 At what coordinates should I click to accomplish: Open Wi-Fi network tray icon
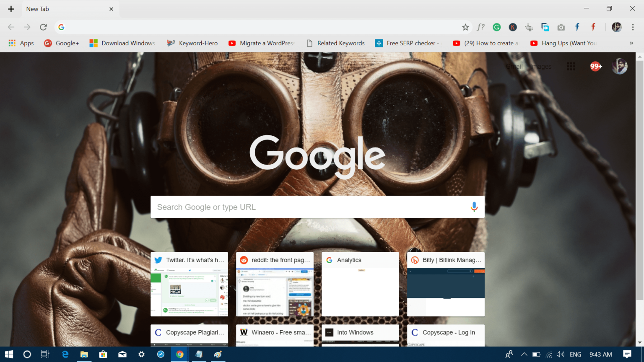(x=549, y=354)
